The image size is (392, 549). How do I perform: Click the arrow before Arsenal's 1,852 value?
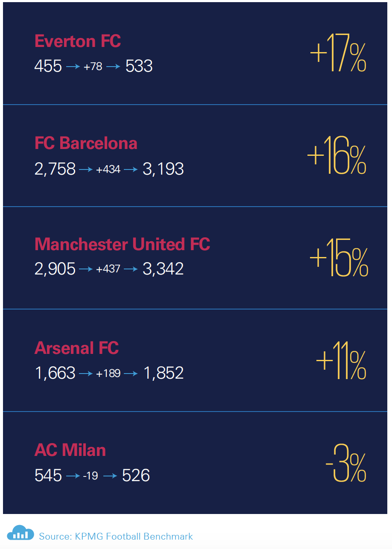point(131,374)
